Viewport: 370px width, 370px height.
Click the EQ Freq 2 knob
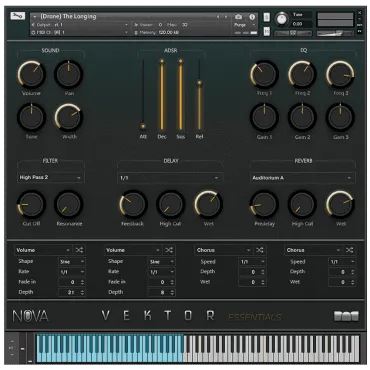pyautogui.click(x=302, y=74)
